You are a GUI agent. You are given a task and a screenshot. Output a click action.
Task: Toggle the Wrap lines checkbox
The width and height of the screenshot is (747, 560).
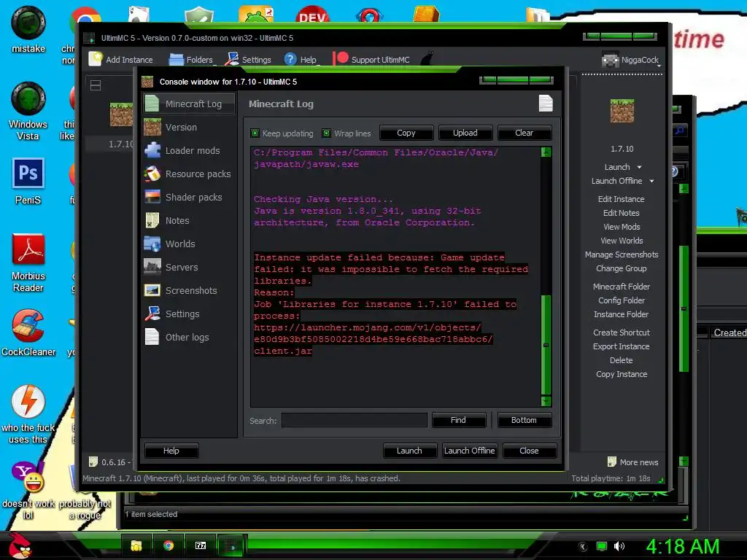point(326,133)
